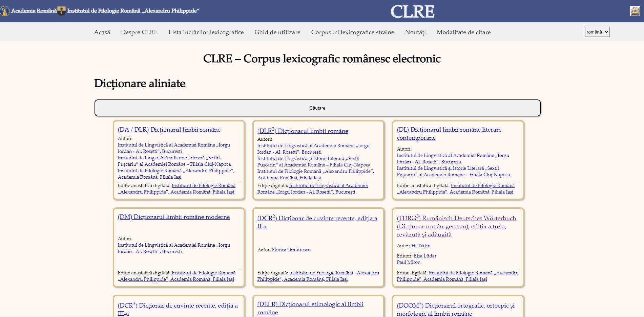644x317 pixels.
Task: Click Sextil Pușcariu institute author in DLR2 card
Action: click(314, 162)
